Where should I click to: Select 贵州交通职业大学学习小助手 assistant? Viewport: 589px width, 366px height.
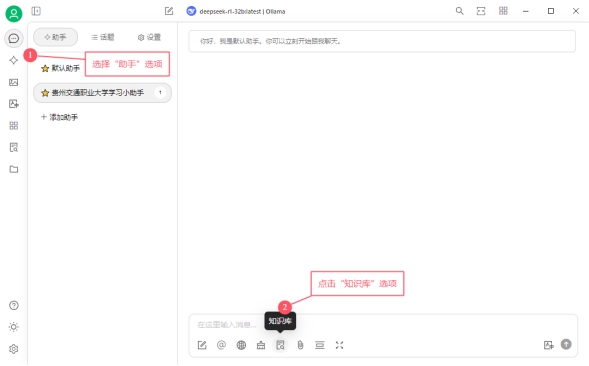pyautogui.click(x=102, y=93)
